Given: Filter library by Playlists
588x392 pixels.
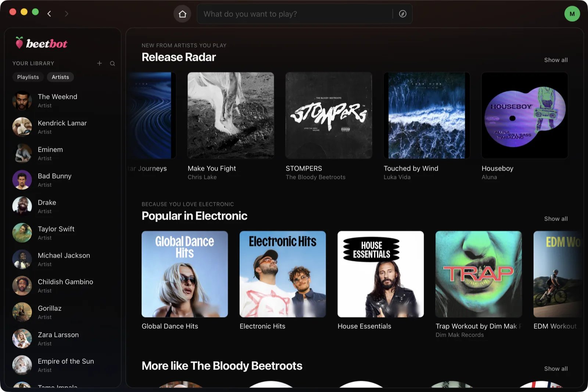Looking at the screenshot, I should 28,77.
